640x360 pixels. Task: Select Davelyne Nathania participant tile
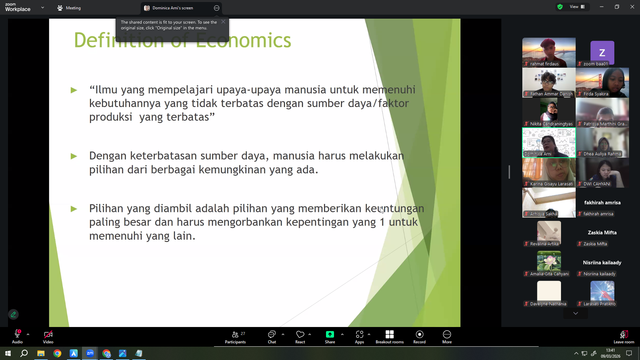click(549, 292)
